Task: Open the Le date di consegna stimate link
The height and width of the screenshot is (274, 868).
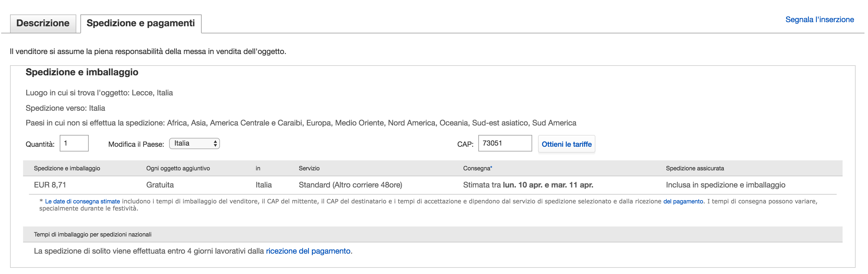Action: (x=82, y=201)
